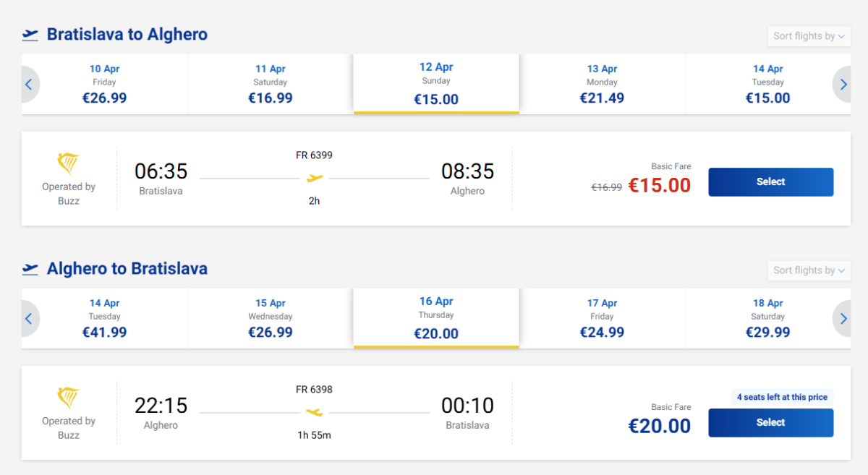Click Ryanair harp logo on flight FR 6399
Image resolution: width=868 pixels, height=475 pixels.
pyautogui.click(x=69, y=164)
